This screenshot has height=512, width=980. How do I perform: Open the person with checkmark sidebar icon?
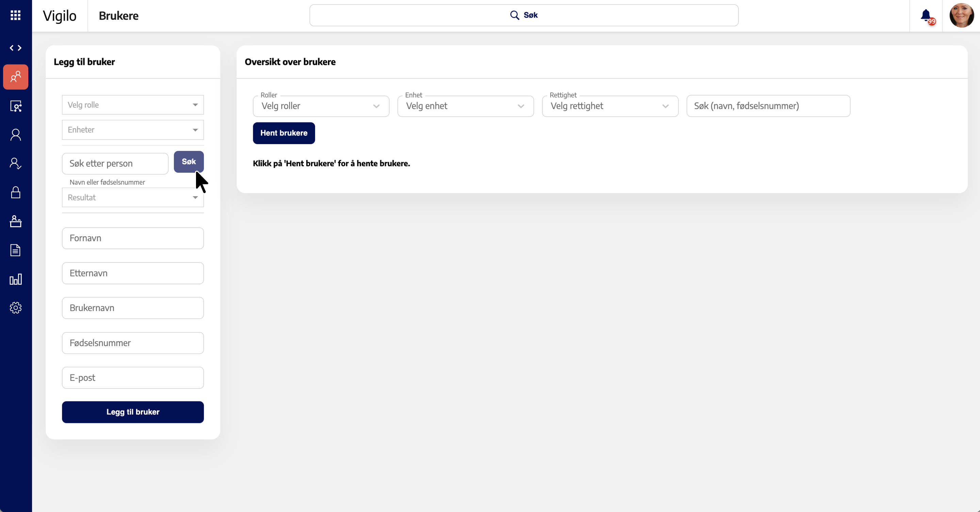tap(16, 164)
